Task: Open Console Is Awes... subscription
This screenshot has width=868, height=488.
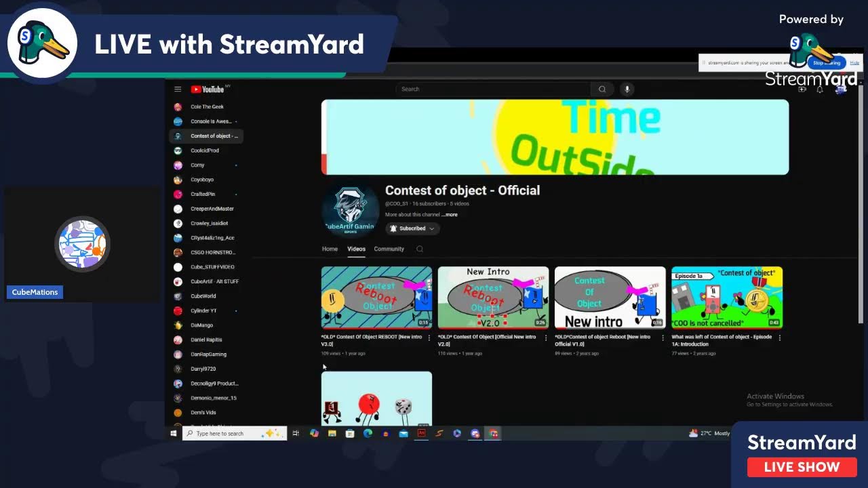Action: 206,121
